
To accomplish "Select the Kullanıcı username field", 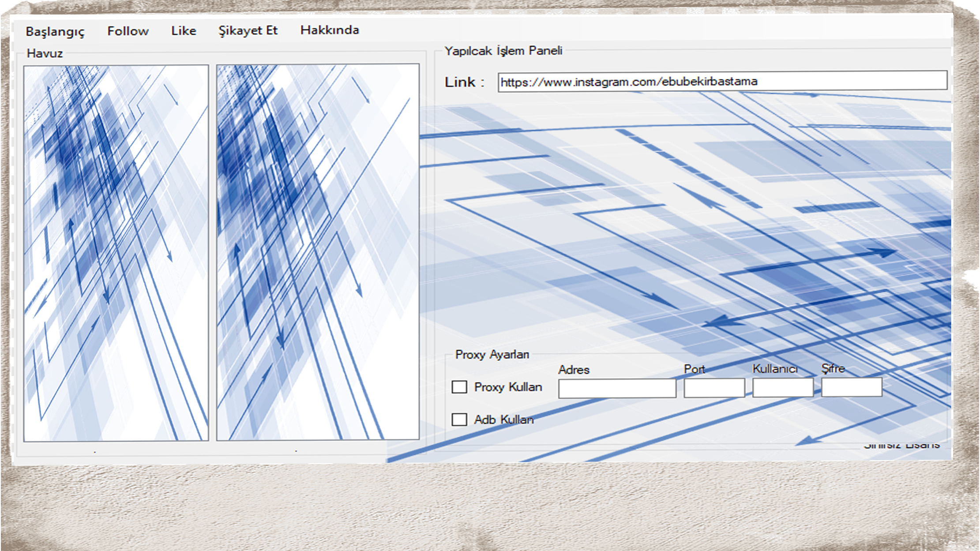I will tap(783, 387).
